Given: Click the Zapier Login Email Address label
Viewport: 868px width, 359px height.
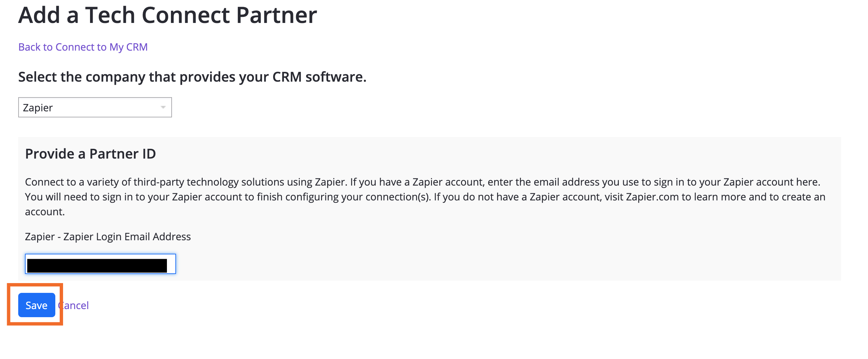Looking at the screenshot, I should coord(108,237).
